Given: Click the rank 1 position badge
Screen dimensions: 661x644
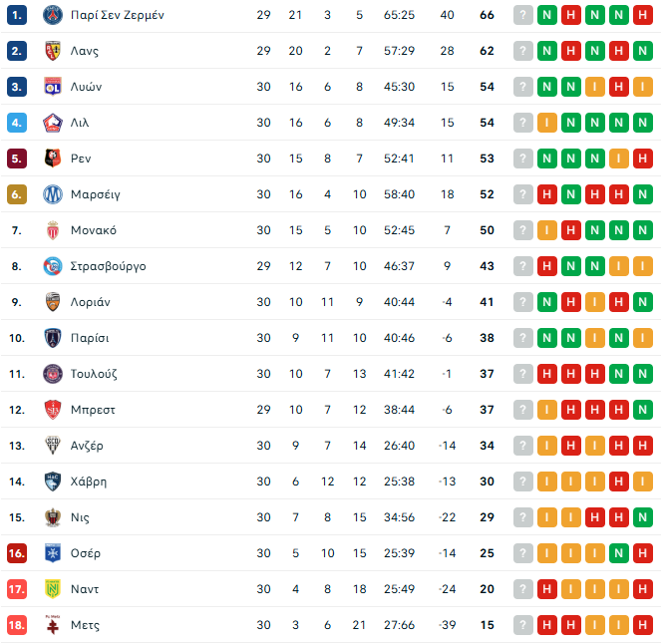Looking at the screenshot, I should [16, 15].
